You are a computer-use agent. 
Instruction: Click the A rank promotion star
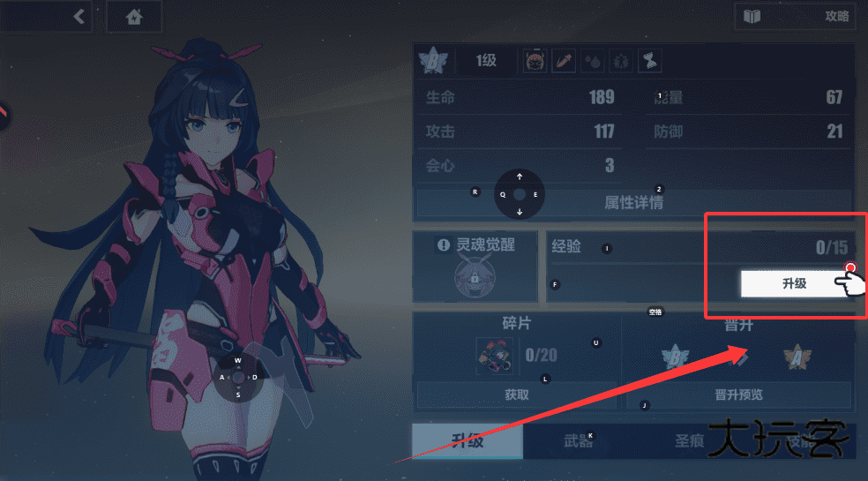pos(797,358)
